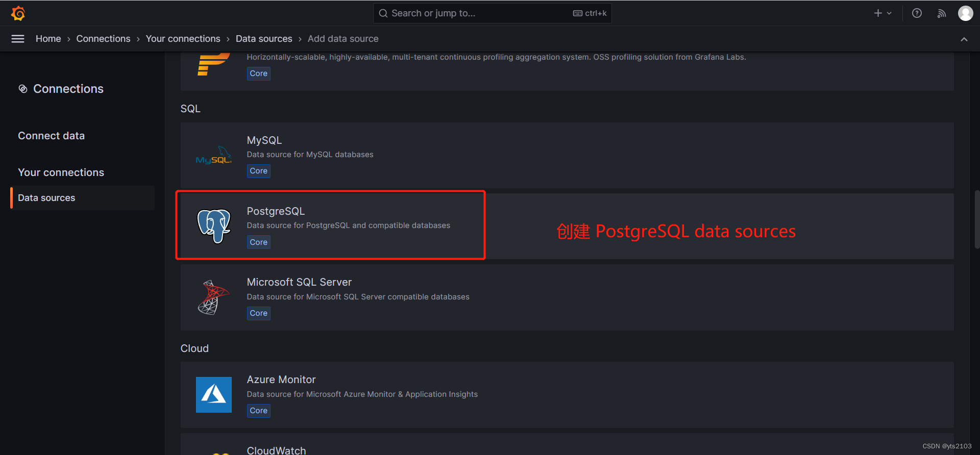The height and width of the screenshot is (455, 980).
Task: Select the CloudWatch data source title
Action: (x=276, y=450)
